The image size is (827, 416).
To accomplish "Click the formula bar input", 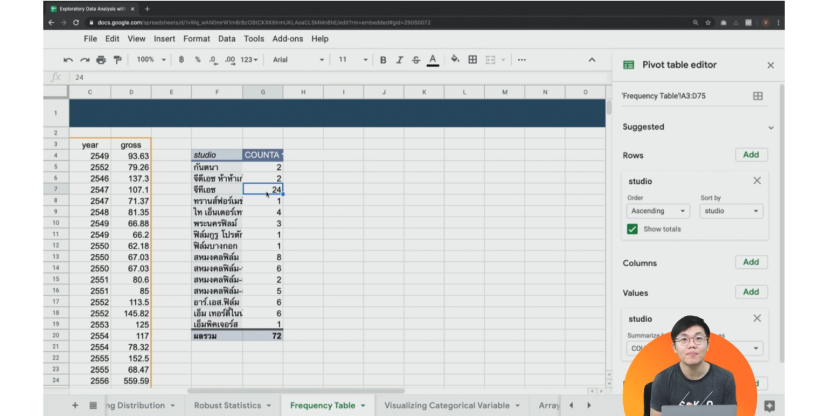I will pos(338,78).
